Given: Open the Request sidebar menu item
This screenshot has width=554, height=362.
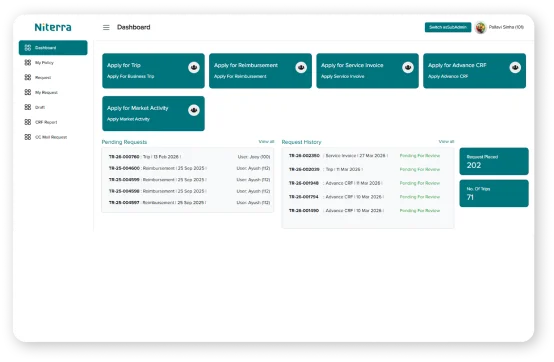Looking at the screenshot, I should click(53, 77).
